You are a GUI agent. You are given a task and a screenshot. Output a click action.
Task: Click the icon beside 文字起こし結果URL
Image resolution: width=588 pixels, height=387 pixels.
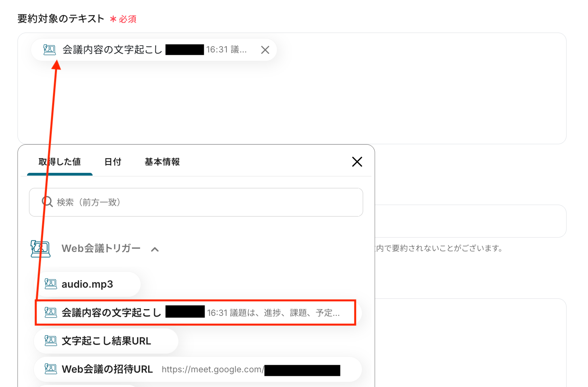click(x=50, y=341)
